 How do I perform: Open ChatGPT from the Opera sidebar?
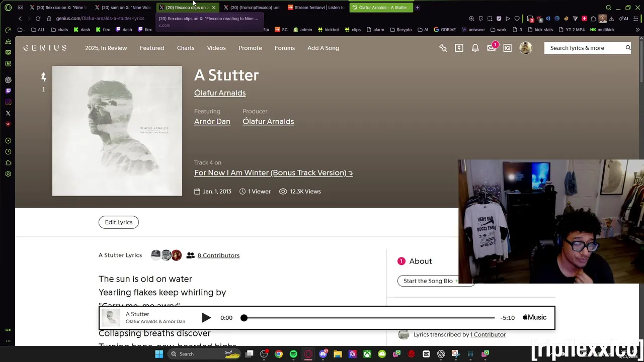(8, 80)
